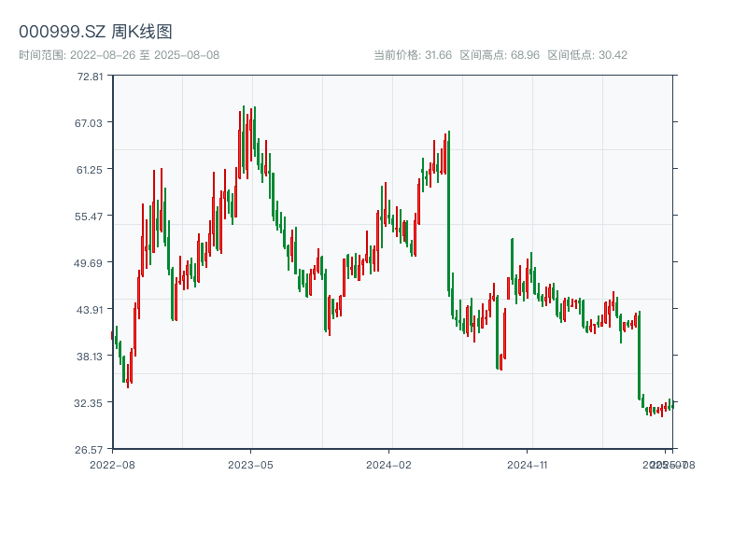The width and height of the screenshot is (747, 560).
Task: Click y-axis label 55.47
Action: click(89, 217)
